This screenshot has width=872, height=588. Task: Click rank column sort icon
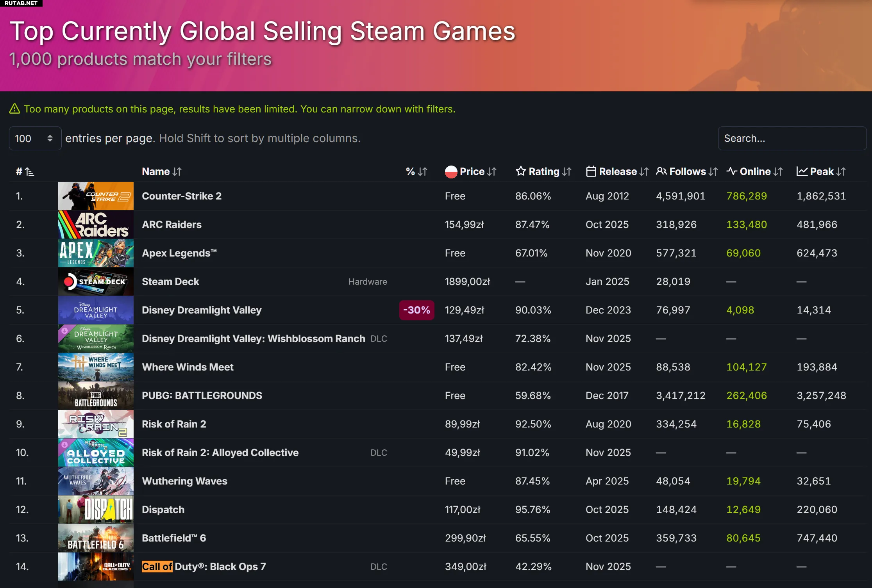(30, 171)
